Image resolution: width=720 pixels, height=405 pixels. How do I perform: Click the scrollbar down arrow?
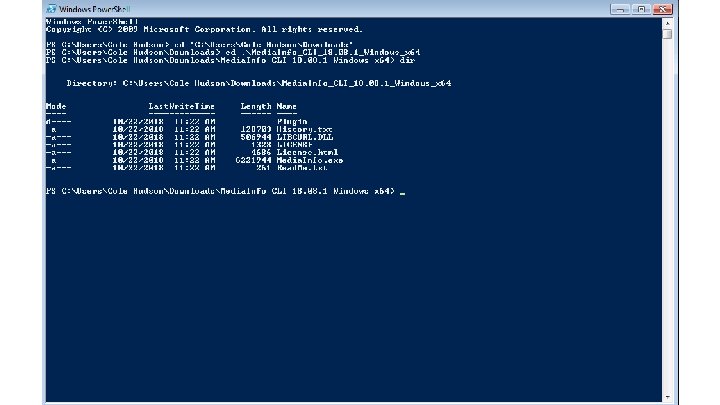(667, 397)
